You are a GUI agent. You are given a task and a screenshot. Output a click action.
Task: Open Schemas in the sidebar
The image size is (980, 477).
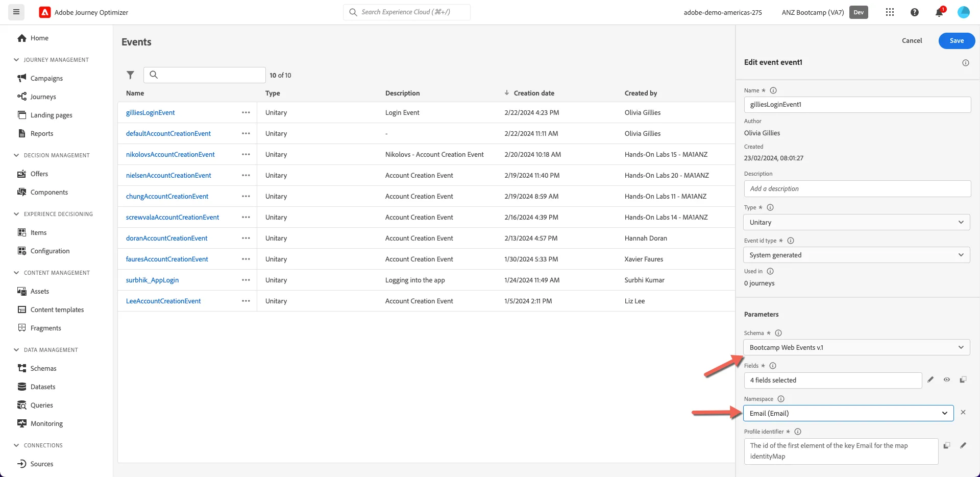pyautogui.click(x=43, y=368)
